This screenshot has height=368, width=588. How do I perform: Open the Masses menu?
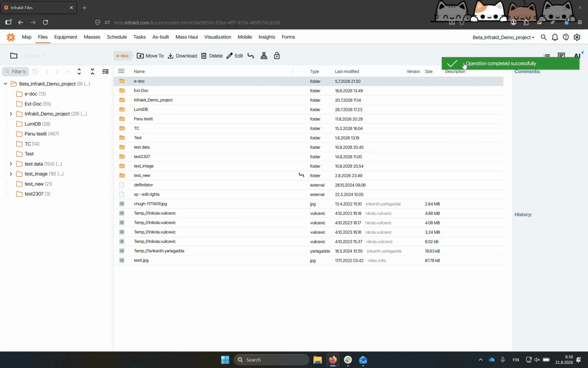coord(92,37)
